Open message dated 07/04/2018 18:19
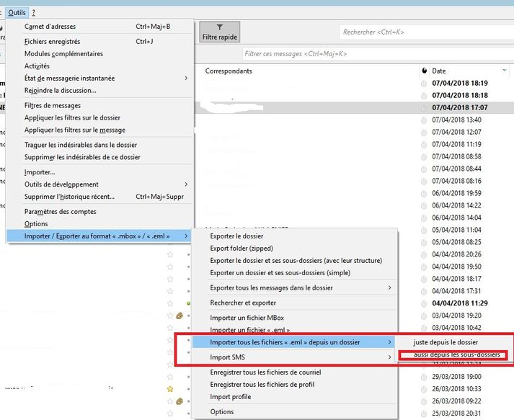 coord(460,84)
